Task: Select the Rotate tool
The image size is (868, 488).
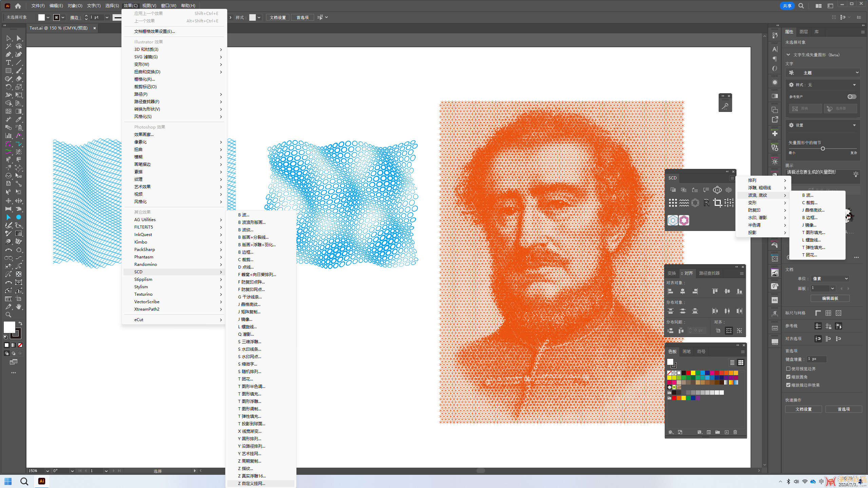Action: click(8, 87)
